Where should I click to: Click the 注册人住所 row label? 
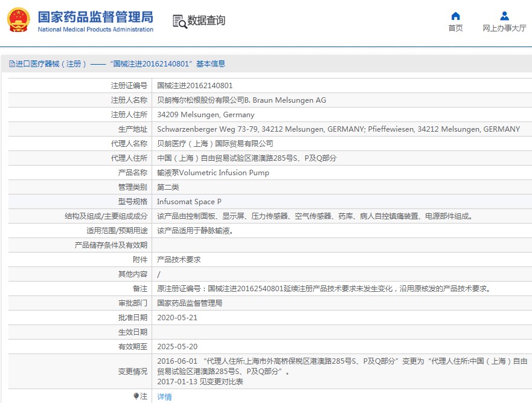129,115
